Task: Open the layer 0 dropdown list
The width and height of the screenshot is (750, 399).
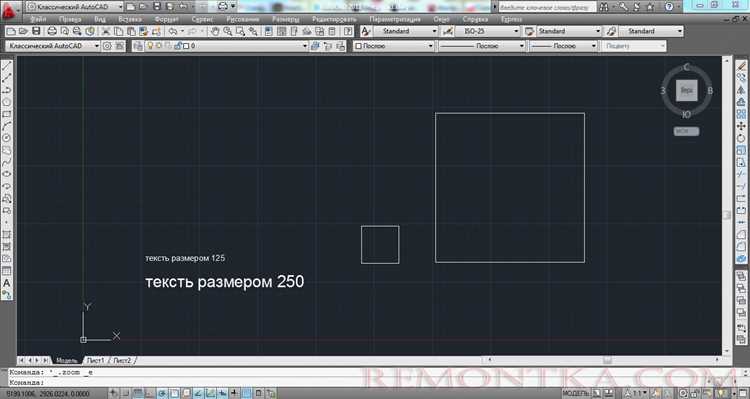Action: pos(305,46)
